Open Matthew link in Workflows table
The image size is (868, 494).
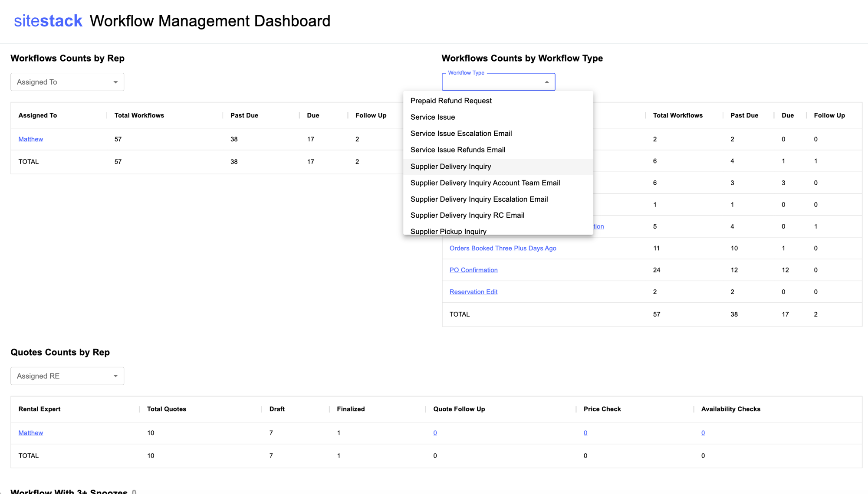coord(30,139)
